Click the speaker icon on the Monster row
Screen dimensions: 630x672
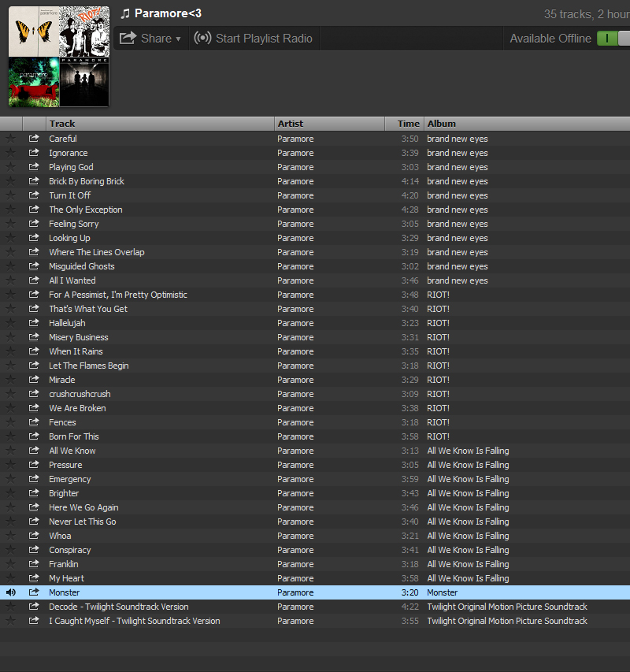click(11, 592)
